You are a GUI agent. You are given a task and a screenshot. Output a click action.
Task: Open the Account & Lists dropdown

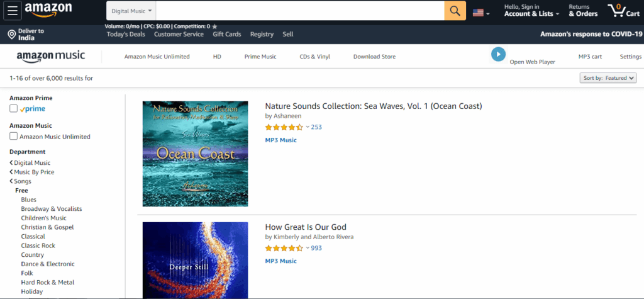coord(531,11)
